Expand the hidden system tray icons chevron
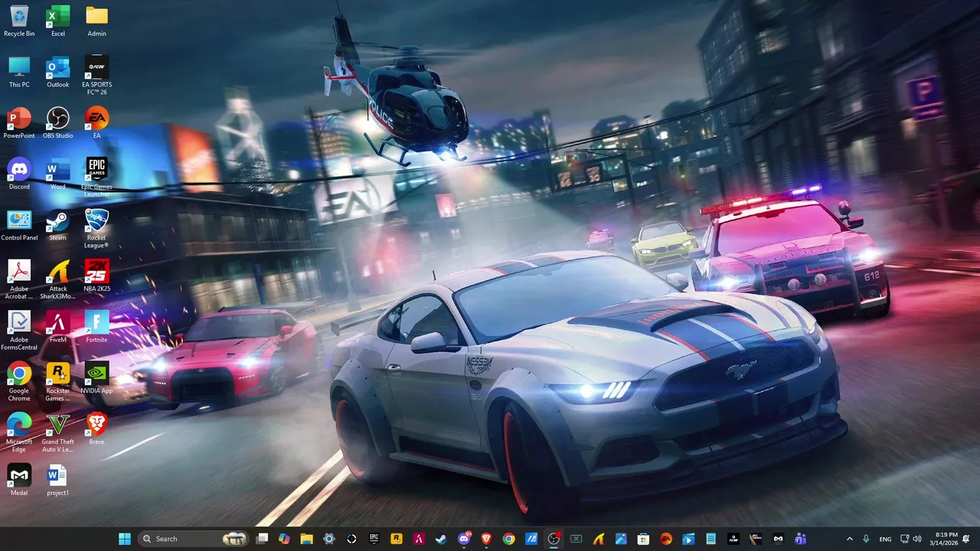The image size is (980, 551). (849, 539)
